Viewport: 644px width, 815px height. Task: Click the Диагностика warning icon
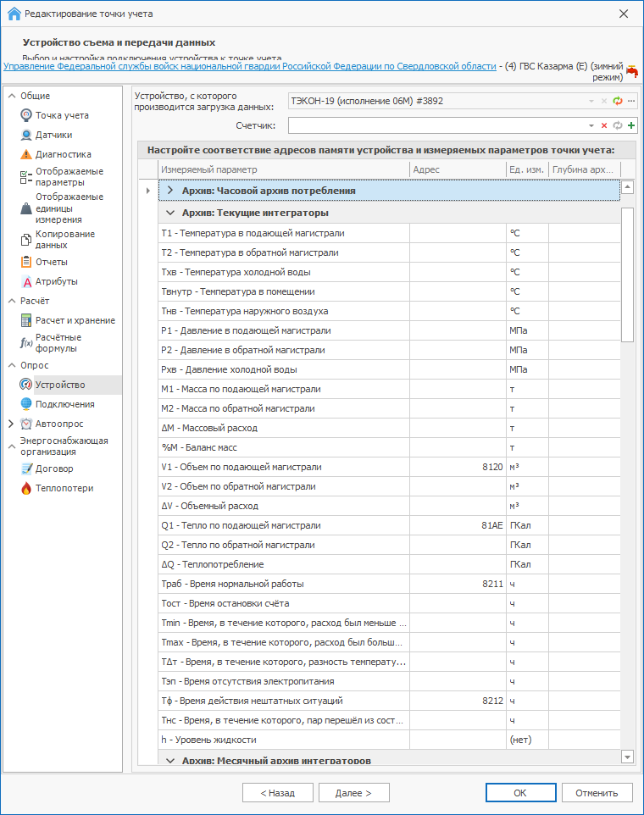point(26,154)
